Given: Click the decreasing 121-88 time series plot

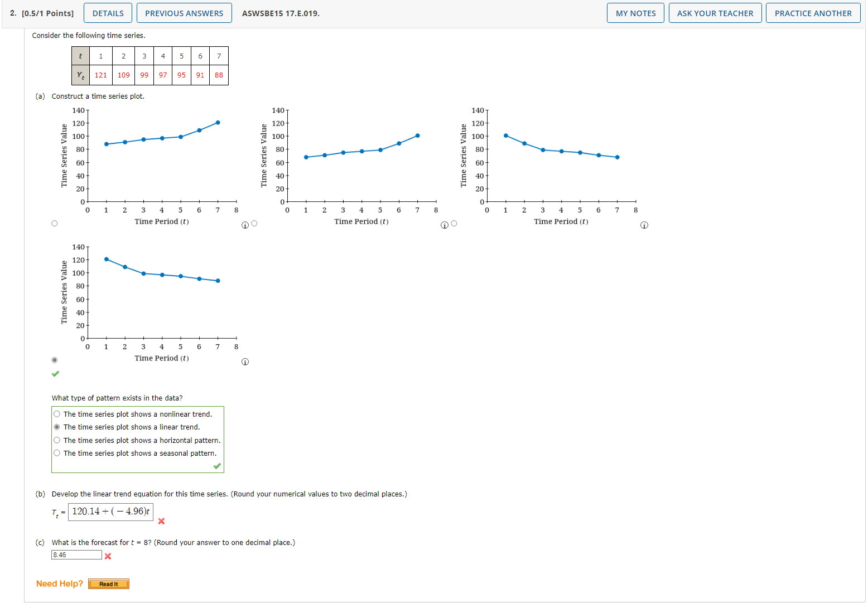Looking at the screenshot, I should pos(151,304).
